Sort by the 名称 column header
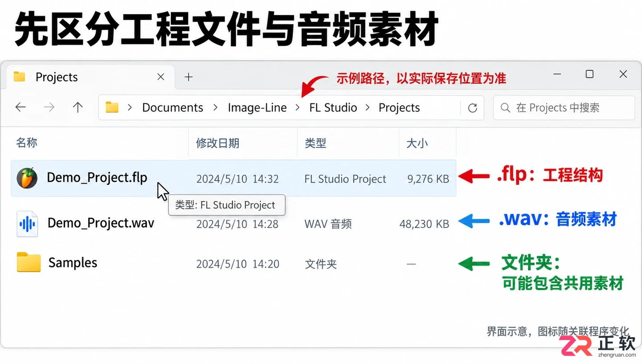Viewport: 642px width, 364px height. (x=27, y=143)
